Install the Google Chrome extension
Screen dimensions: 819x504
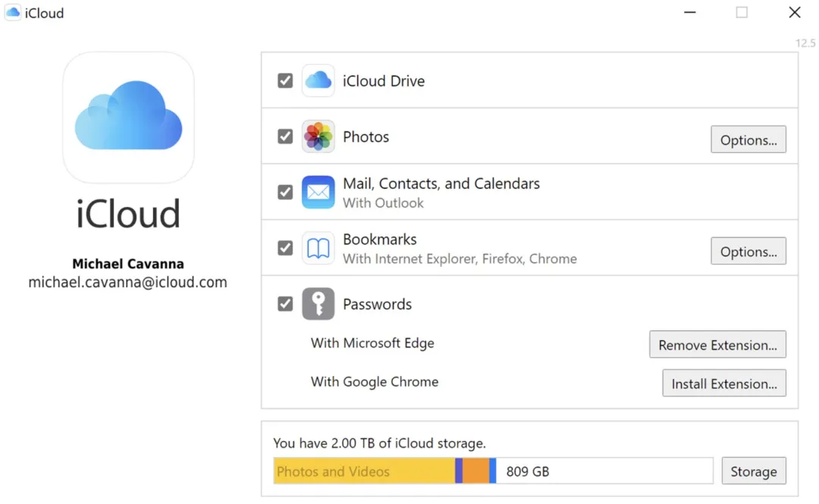(x=723, y=383)
